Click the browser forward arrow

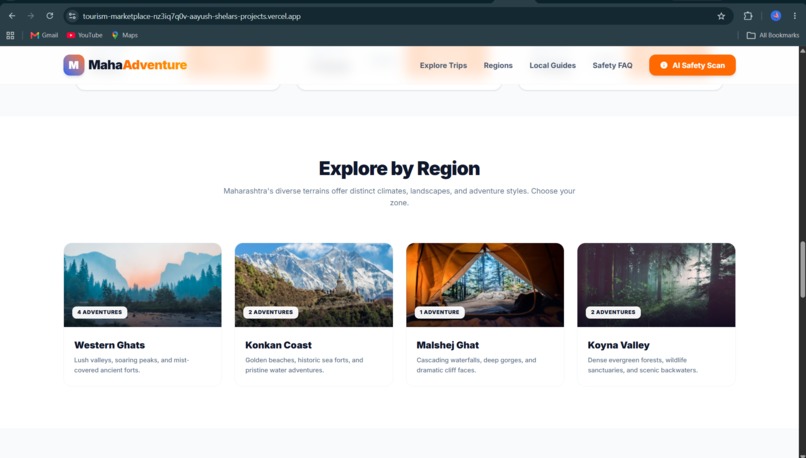(30, 16)
